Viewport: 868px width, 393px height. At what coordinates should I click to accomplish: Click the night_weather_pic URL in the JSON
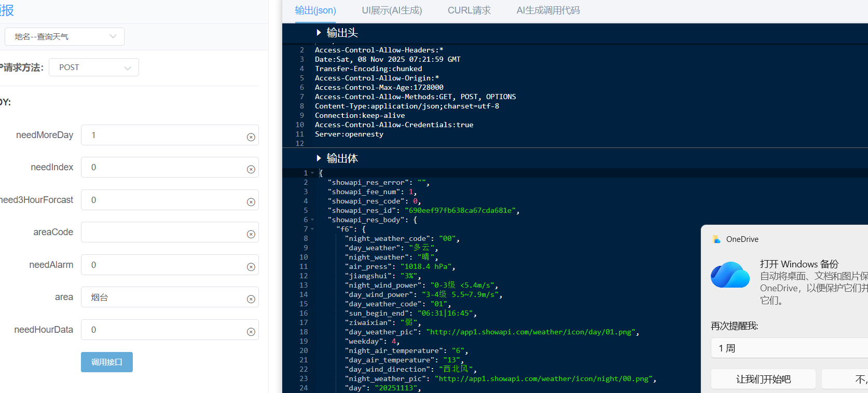click(544, 378)
